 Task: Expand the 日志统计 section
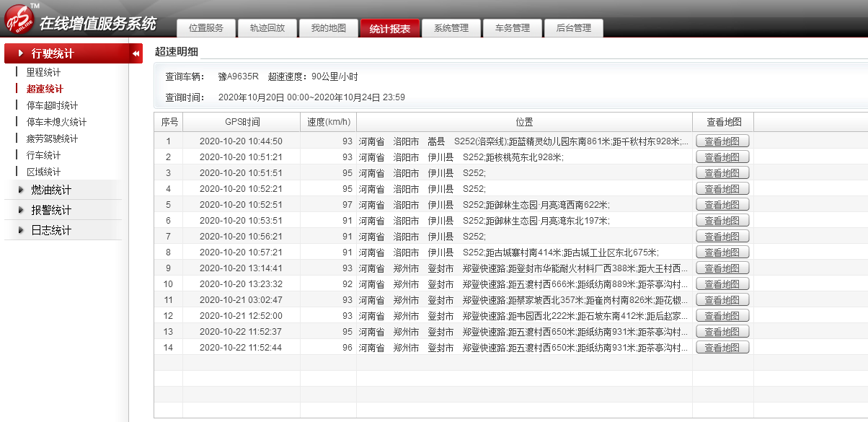point(50,231)
